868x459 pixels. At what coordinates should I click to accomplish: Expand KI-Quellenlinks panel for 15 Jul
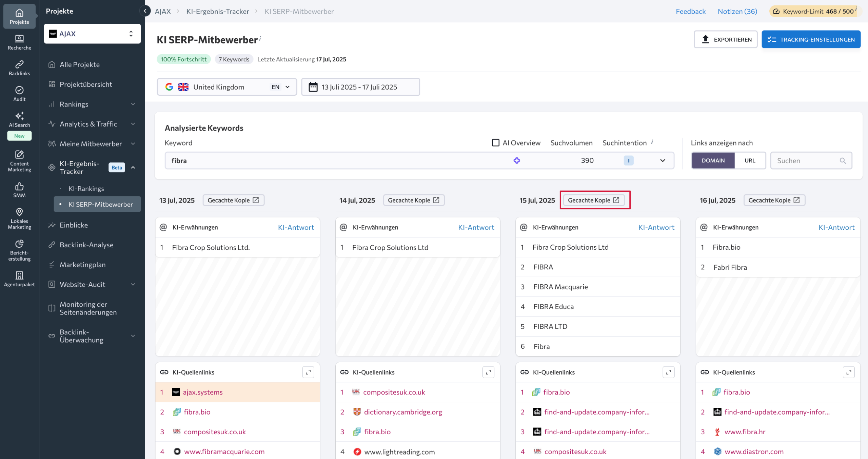pos(669,372)
